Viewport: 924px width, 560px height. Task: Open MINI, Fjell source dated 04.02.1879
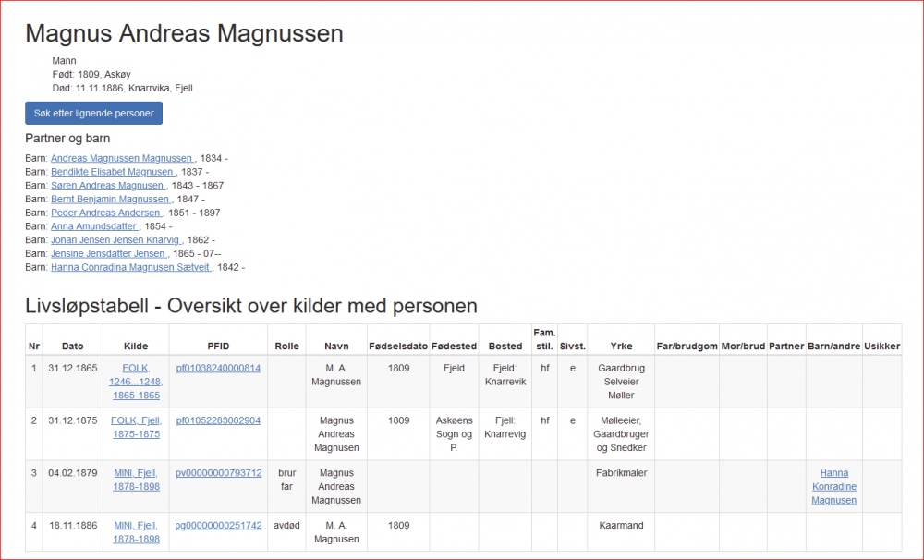tap(136, 480)
